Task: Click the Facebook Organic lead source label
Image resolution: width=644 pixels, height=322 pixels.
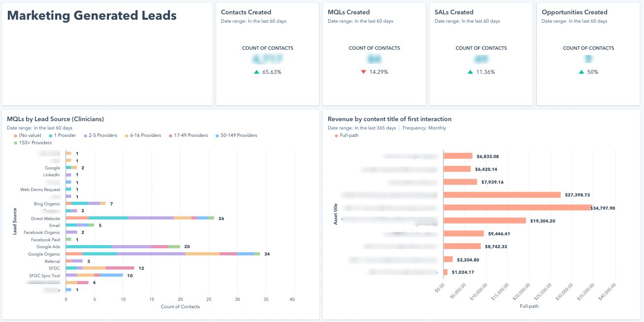Action: [x=42, y=232]
